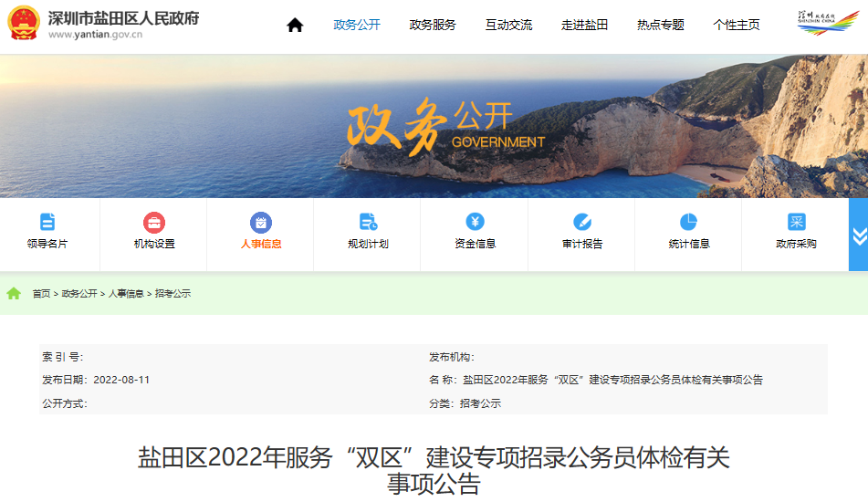This screenshot has height=502, width=868.
Task: Click the 审计报告 label
Action: click(x=581, y=244)
